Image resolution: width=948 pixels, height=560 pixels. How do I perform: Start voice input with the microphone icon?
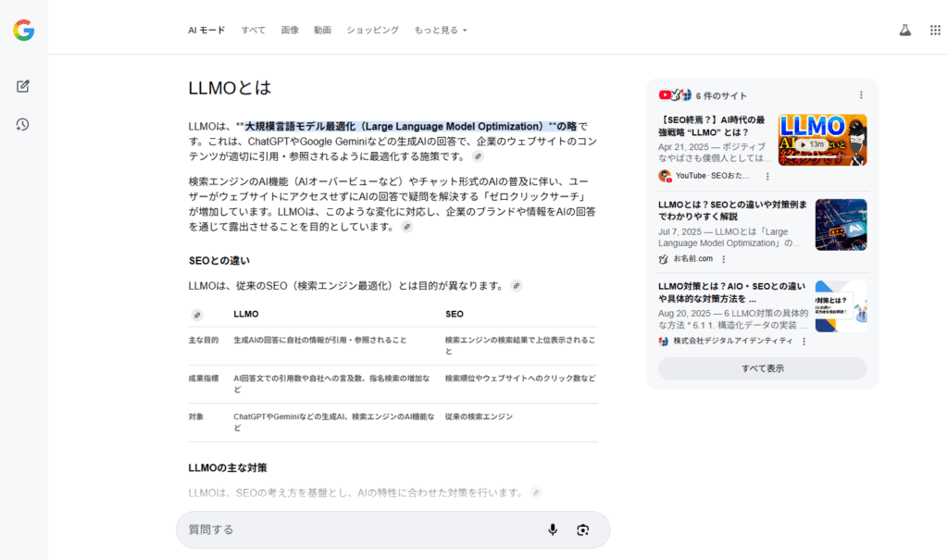tap(553, 529)
